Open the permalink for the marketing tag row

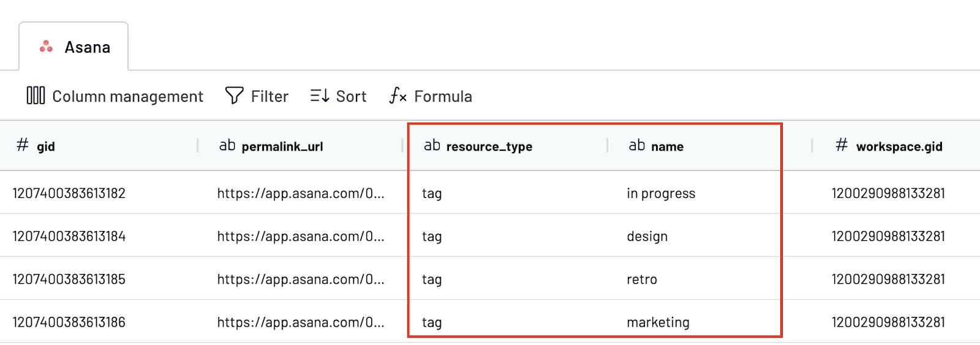click(x=301, y=322)
